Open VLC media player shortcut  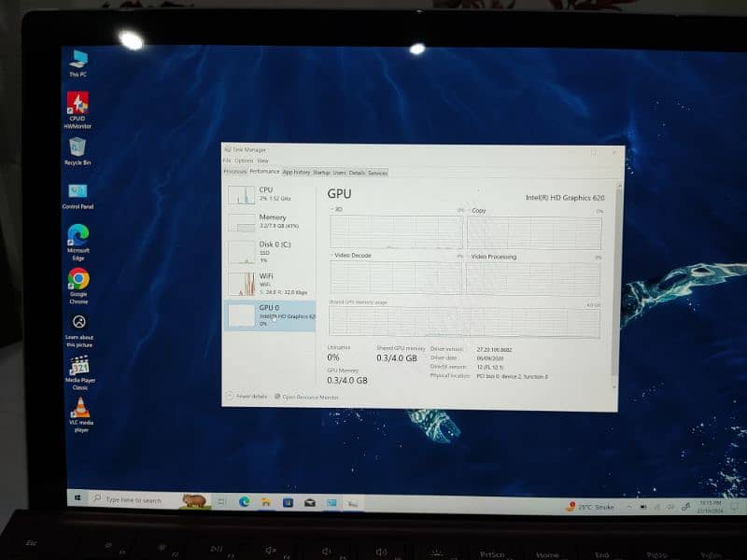click(80, 409)
